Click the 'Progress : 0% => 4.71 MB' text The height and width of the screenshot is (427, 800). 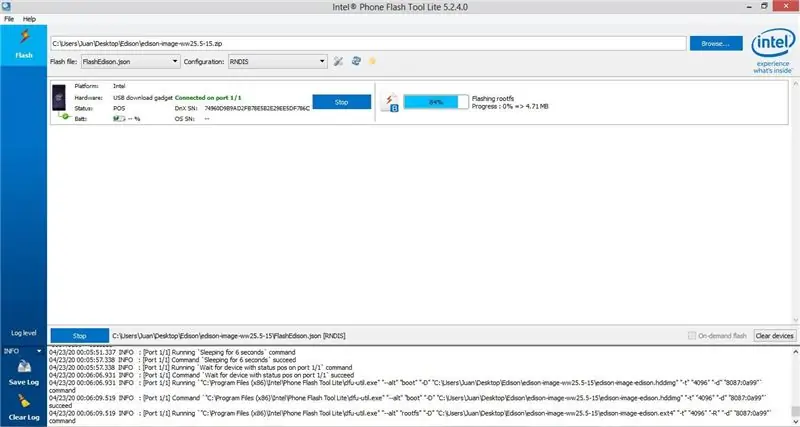tap(510, 106)
